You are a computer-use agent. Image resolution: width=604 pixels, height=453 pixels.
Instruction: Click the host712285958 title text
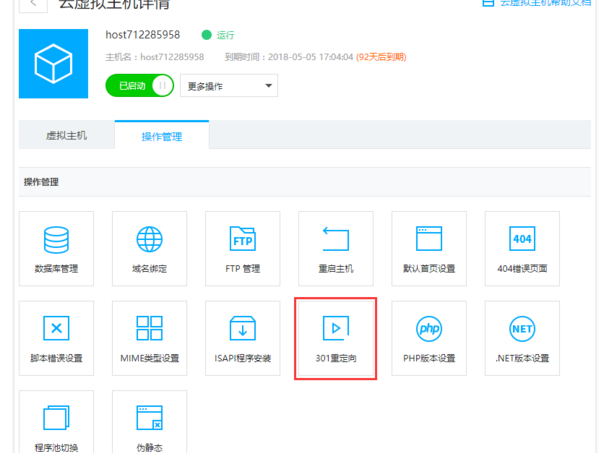coord(143,35)
